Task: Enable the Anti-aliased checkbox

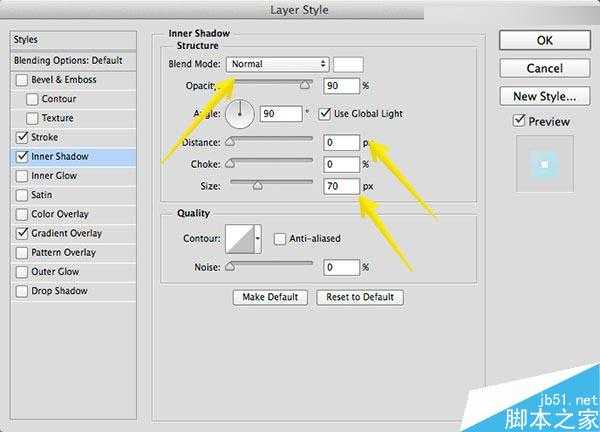Action: coord(280,238)
